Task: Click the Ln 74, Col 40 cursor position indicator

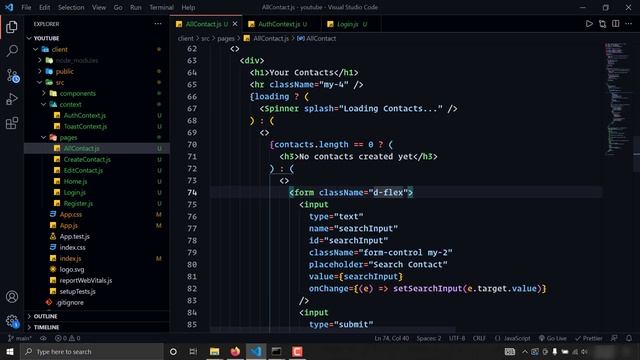Action: click(391, 338)
